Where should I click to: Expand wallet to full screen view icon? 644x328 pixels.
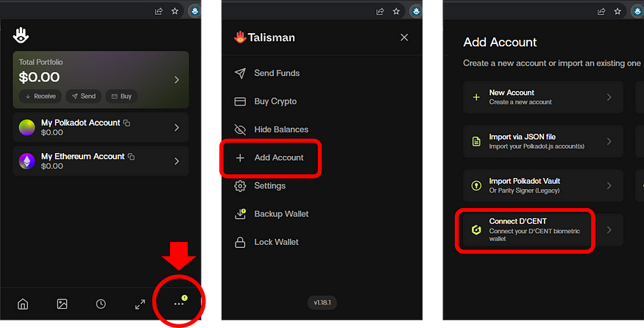click(140, 304)
